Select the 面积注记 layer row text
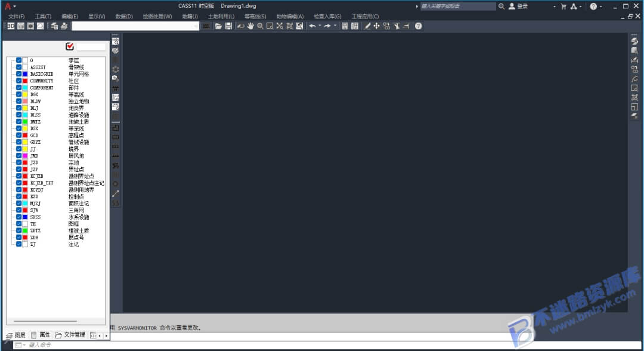The height and width of the screenshot is (351, 644). (79, 204)
